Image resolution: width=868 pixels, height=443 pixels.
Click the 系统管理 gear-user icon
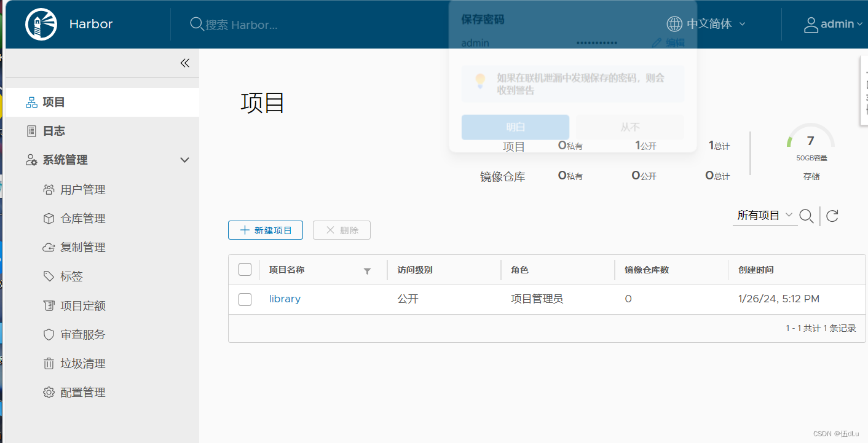click(x=31, y=160)
